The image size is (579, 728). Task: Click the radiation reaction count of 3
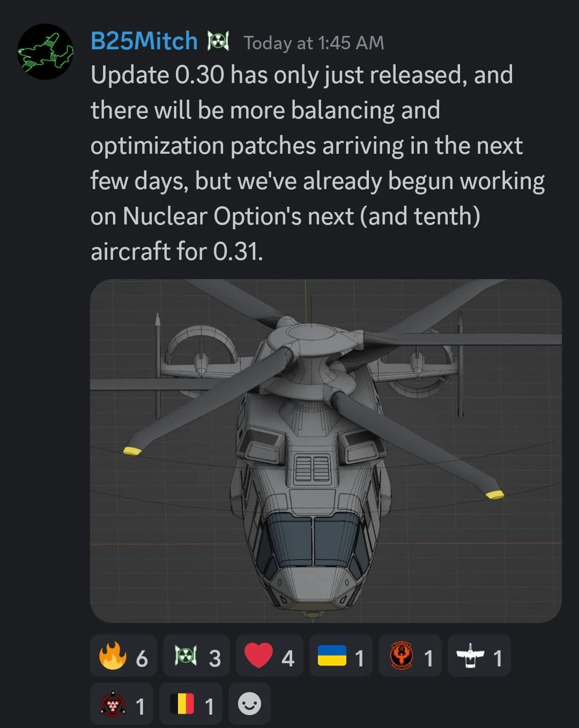[214, 658]
